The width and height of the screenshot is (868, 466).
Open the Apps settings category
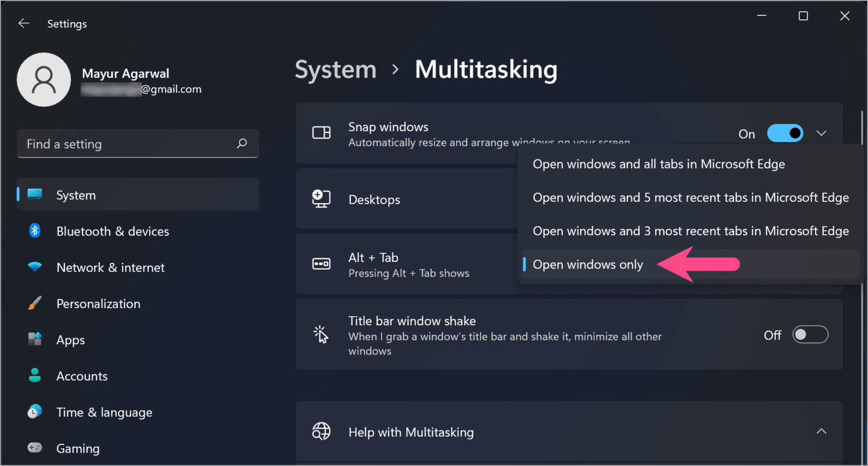coord(70,339)
